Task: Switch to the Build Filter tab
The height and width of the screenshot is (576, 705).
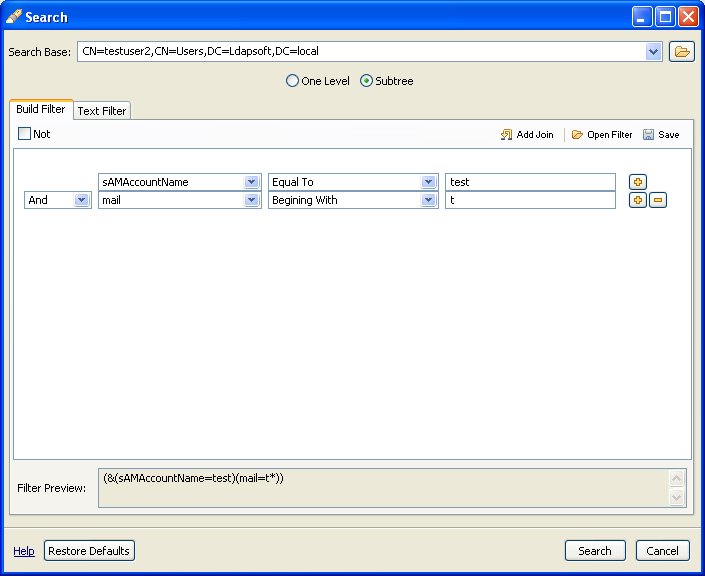Action: tap(41, 109)
